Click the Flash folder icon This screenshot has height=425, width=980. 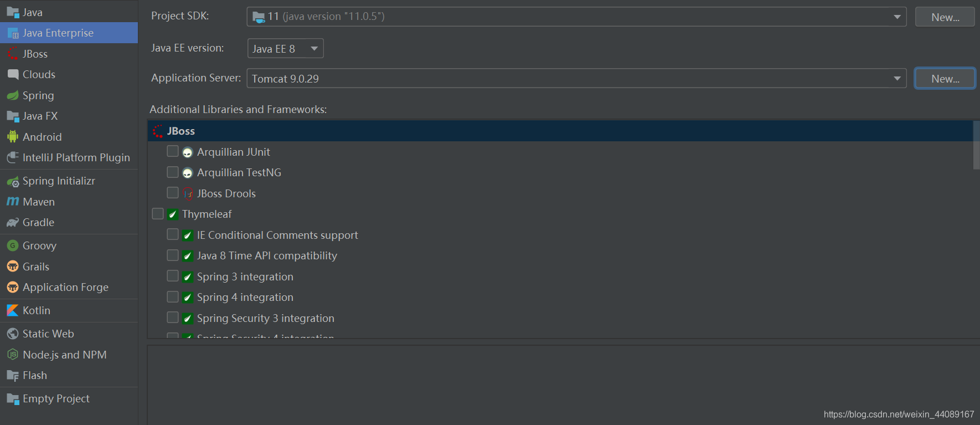tap(13, 375)
